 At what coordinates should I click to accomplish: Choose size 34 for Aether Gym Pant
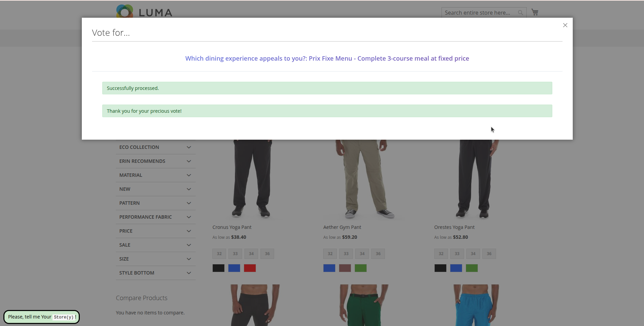(x=362, y=254)
